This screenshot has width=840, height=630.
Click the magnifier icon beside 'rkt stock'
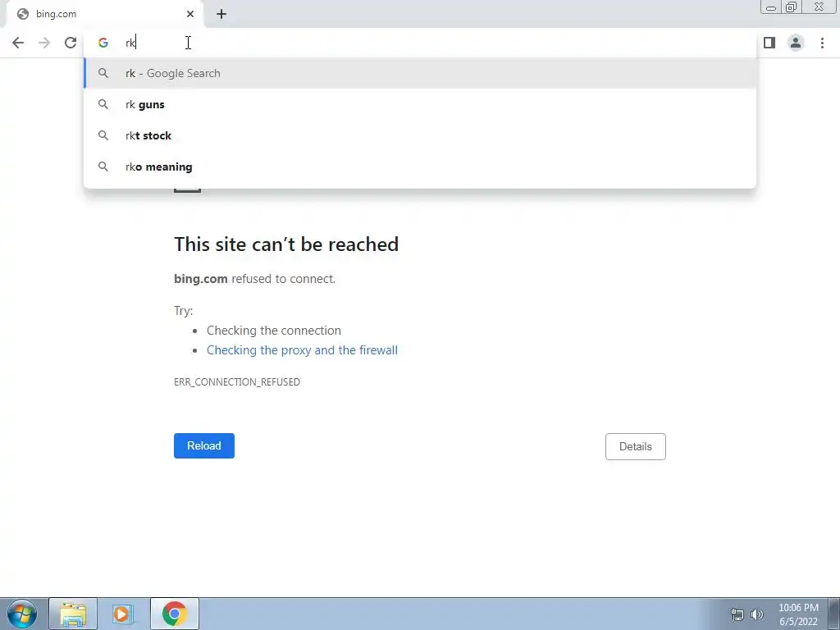pyautogui.click(x=103, y=135)
